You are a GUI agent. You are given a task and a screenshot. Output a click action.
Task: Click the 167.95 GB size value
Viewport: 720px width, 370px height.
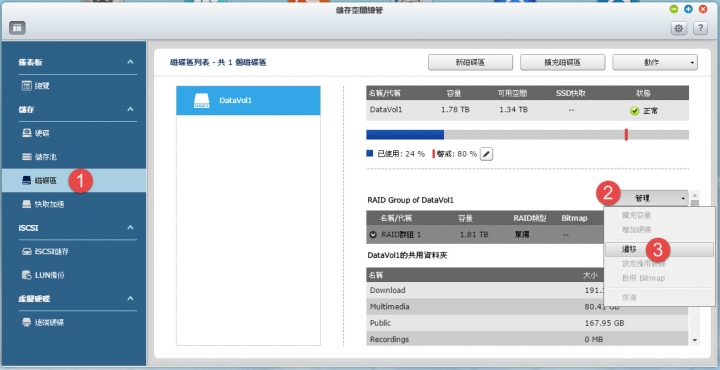pyautogui.click(x=604, y=323)
